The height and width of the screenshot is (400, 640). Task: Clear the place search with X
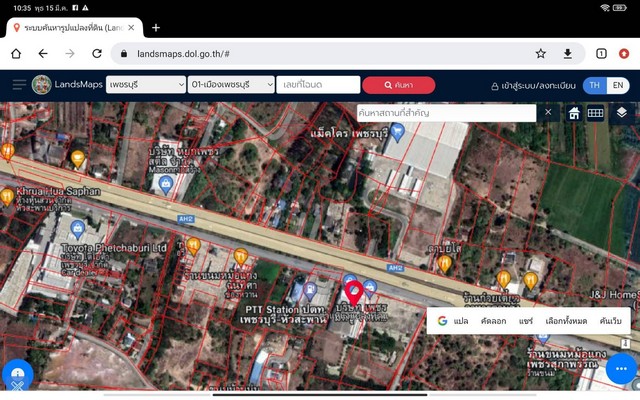548,112
